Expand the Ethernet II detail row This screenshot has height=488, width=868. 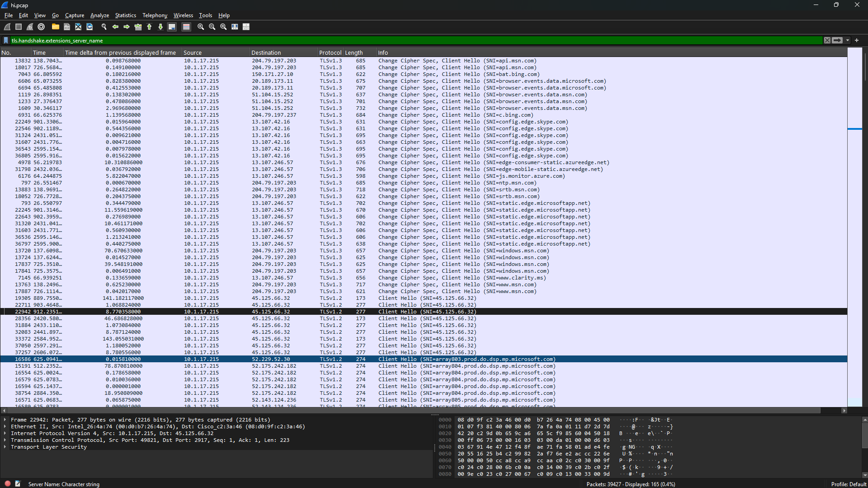click(5, 426)
